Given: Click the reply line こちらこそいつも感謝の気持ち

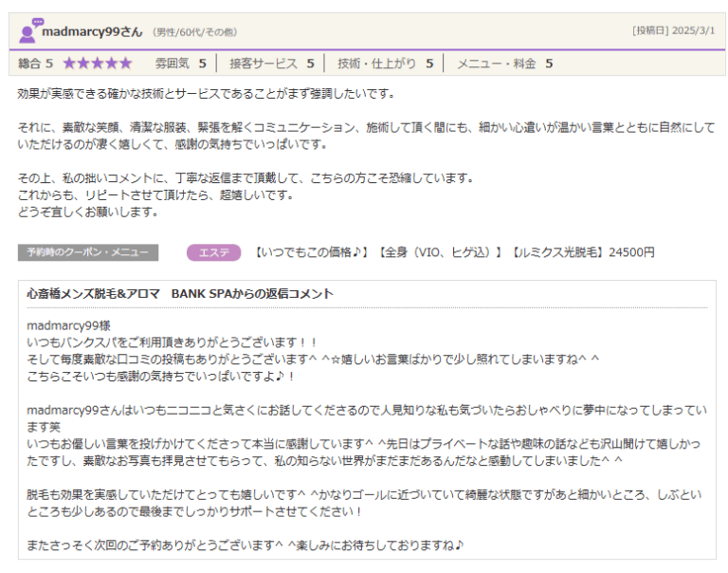Looking at the screenshot, I should [160, 376].
